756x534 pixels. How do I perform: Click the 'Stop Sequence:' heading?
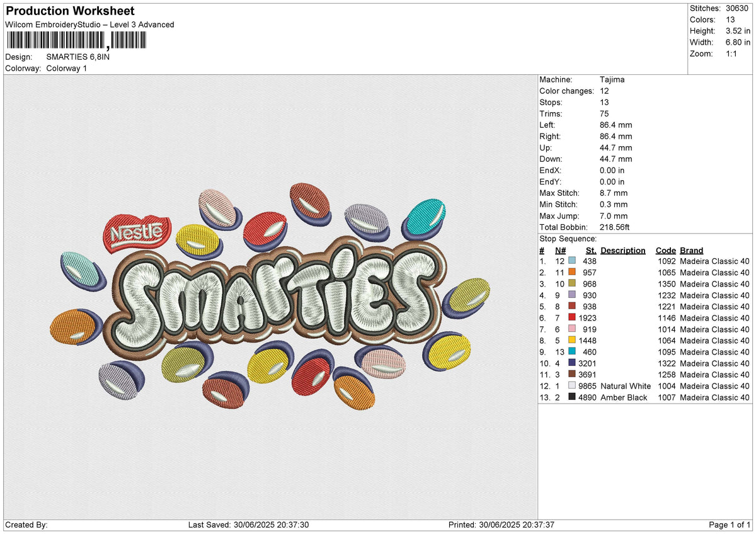(x=568, y=239)
